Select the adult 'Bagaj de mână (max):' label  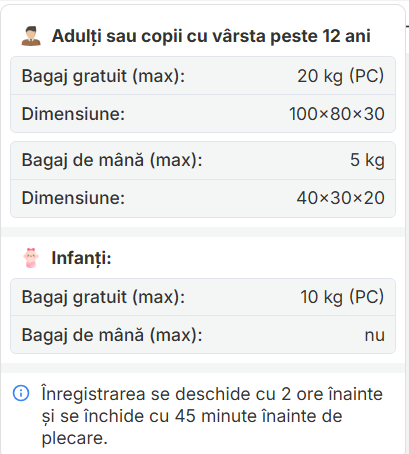[x=112, y=160]
